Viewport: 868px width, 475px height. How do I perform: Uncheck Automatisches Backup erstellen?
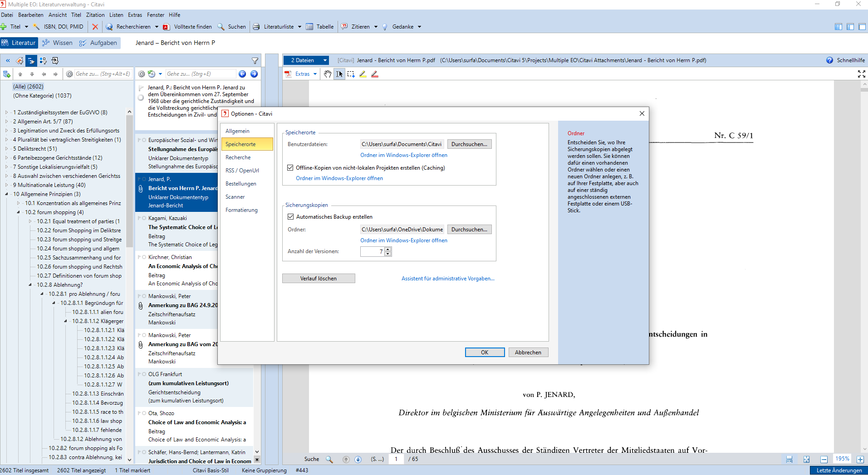click(290, 217)
